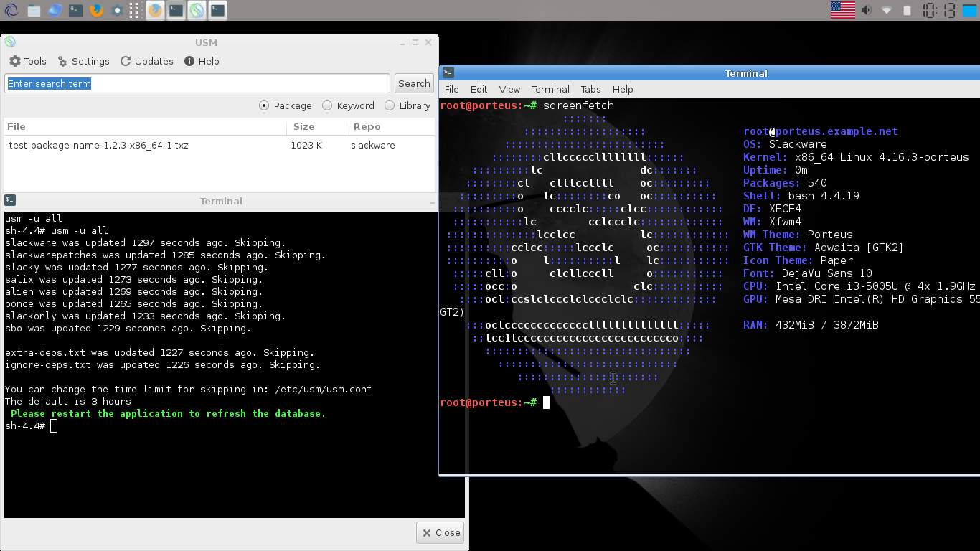Select the Package search radio button

[x=265, y=105]
